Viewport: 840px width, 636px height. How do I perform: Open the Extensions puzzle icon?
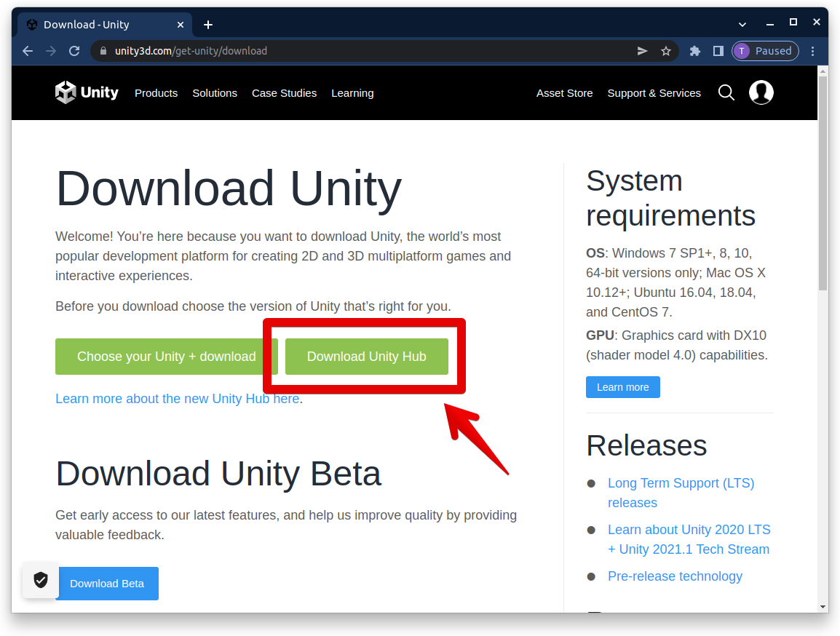[695, 51]
